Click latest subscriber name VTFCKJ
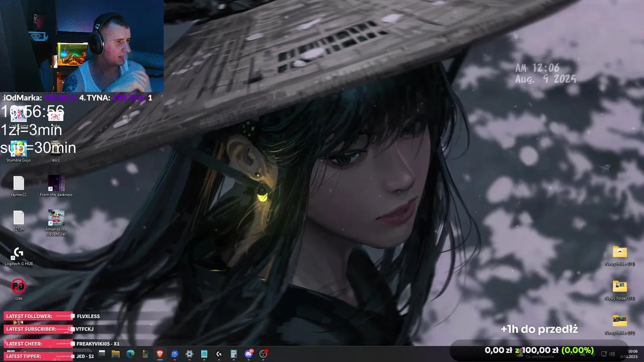 click(x=85, y=329)
